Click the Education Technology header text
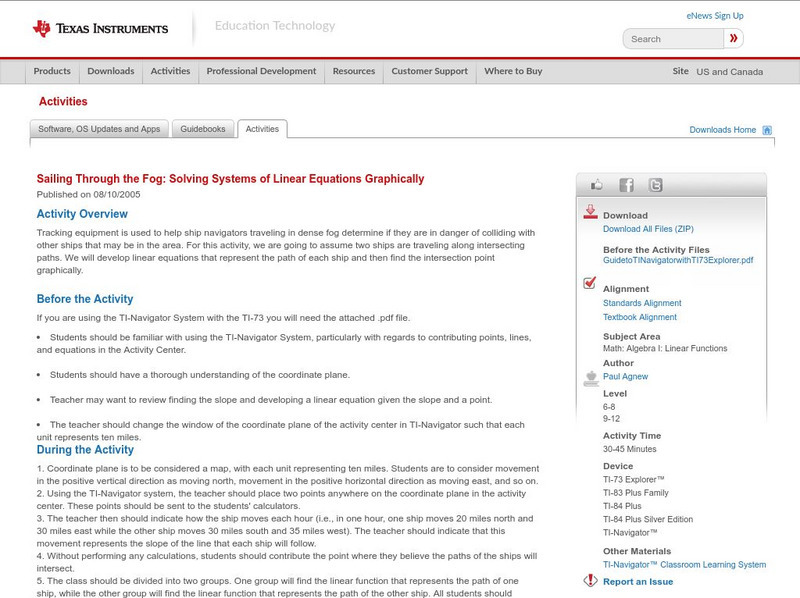 [275, 26]
